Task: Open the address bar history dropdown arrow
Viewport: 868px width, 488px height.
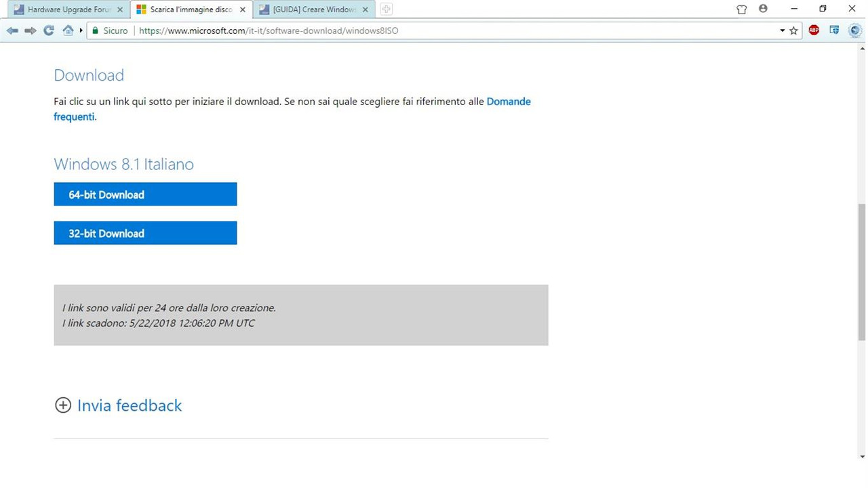Action: click(782, 30)
